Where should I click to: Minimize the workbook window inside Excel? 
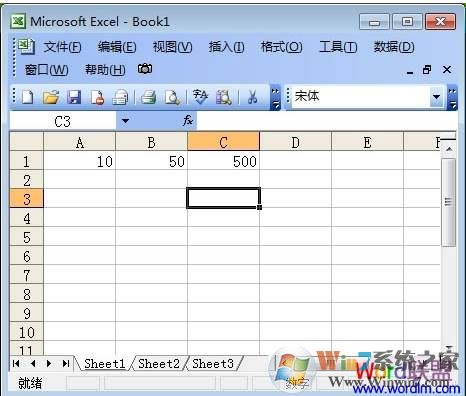[410, 71]
